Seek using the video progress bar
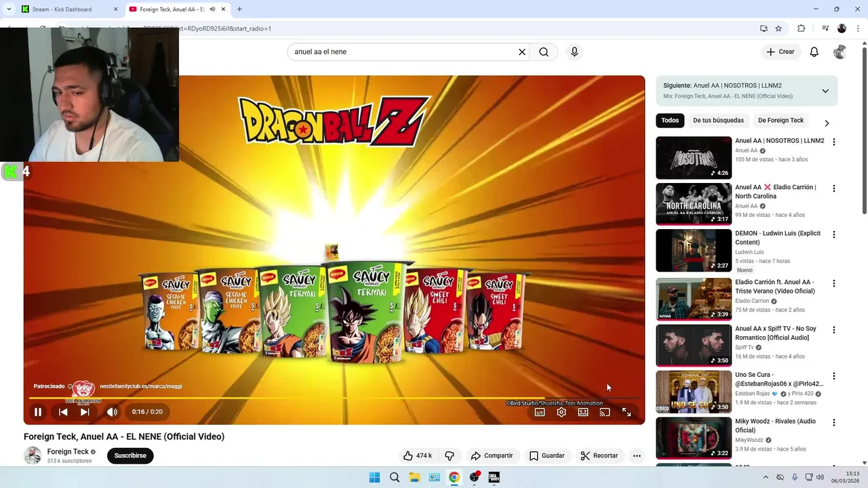868x488 pixels. (334, 398)
